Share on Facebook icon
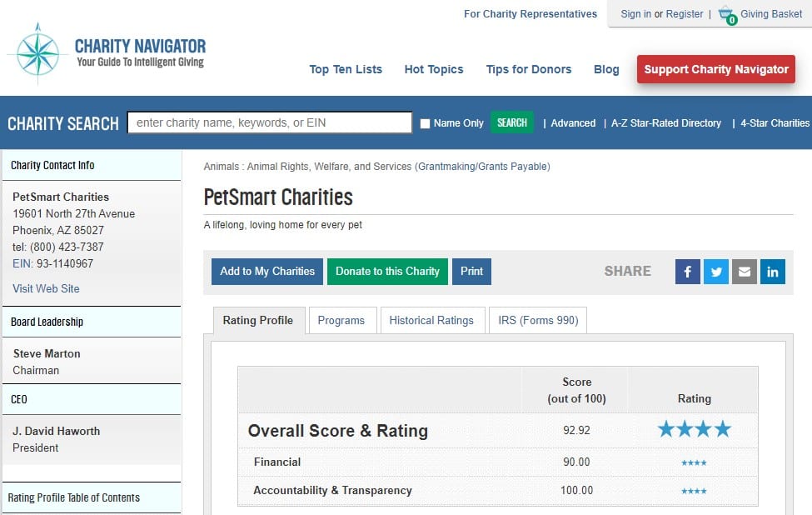 (687, 272)
